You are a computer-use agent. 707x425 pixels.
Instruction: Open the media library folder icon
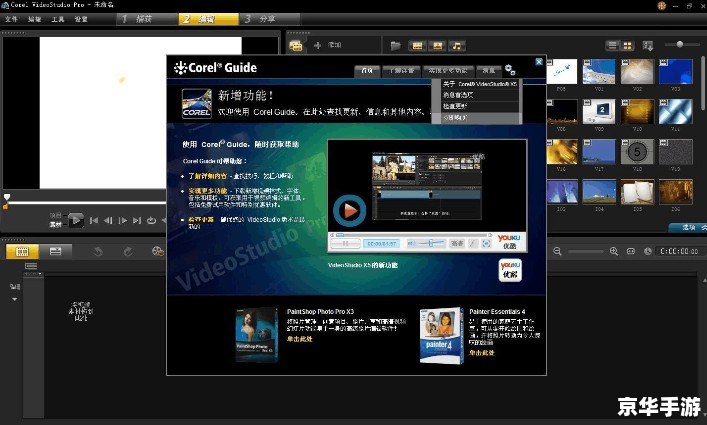click(396, 45)
